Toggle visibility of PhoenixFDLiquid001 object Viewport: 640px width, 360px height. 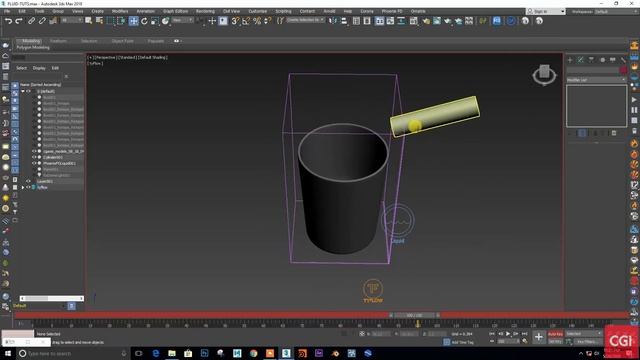tap(34, 163)
